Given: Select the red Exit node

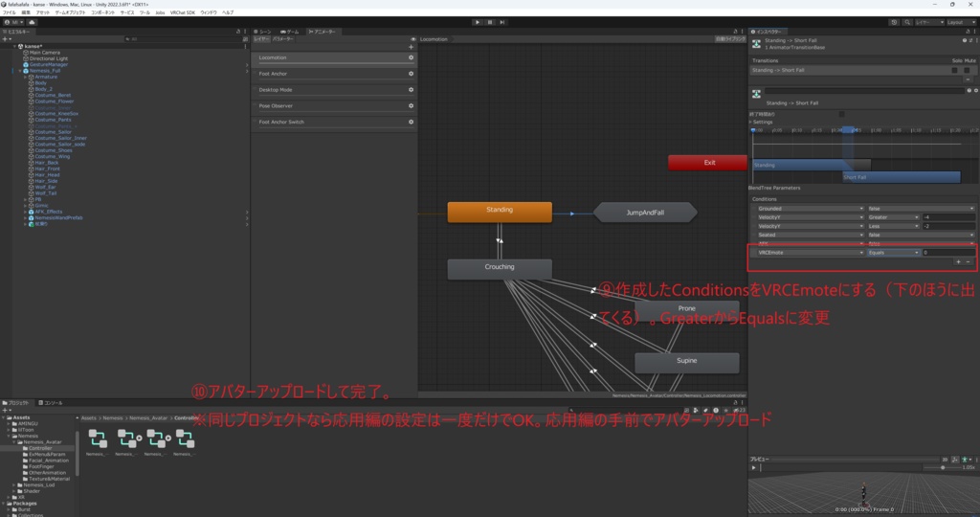Looking at the screenshot, I should click(x=709, y=163).
